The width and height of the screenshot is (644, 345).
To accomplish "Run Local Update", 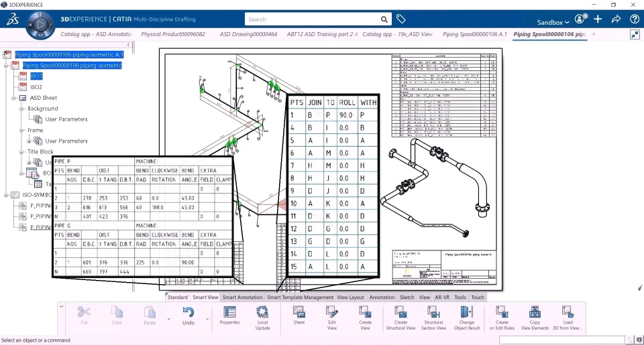I will click(x=262, y=312).
